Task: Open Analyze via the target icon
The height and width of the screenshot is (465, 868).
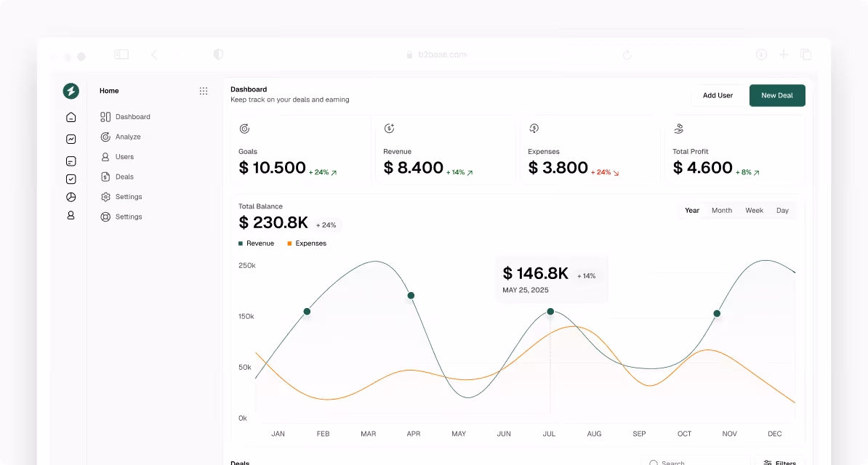Action: point(105,137)
